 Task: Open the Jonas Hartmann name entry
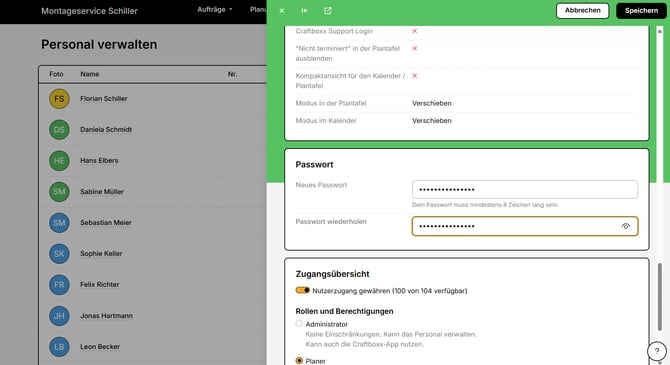pyautogui.click(x=106, y=316)
